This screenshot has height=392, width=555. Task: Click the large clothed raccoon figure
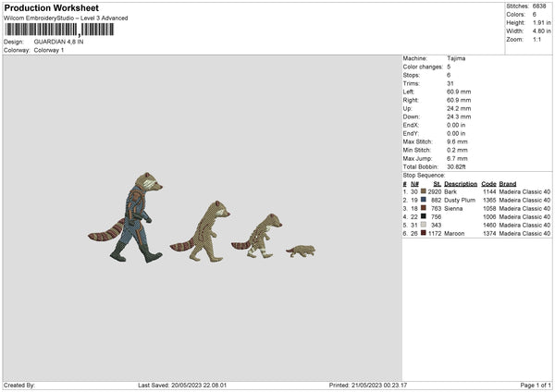126,217
